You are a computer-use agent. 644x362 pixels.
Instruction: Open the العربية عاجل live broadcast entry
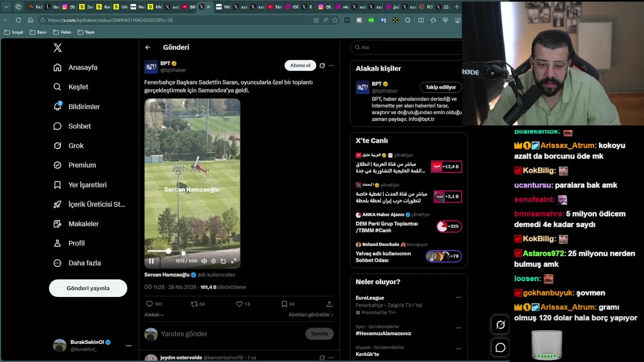pyautogui.click(x=409, y=163)
